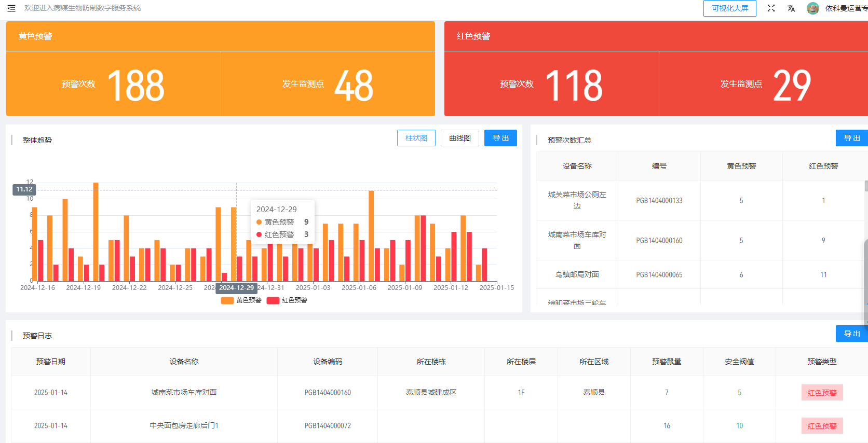Click the 安全阀值 log column header
868x443 pixels.
(x=739, y=362)
